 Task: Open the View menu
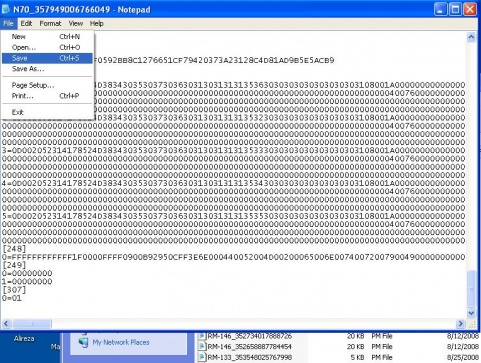click(76, 23)
